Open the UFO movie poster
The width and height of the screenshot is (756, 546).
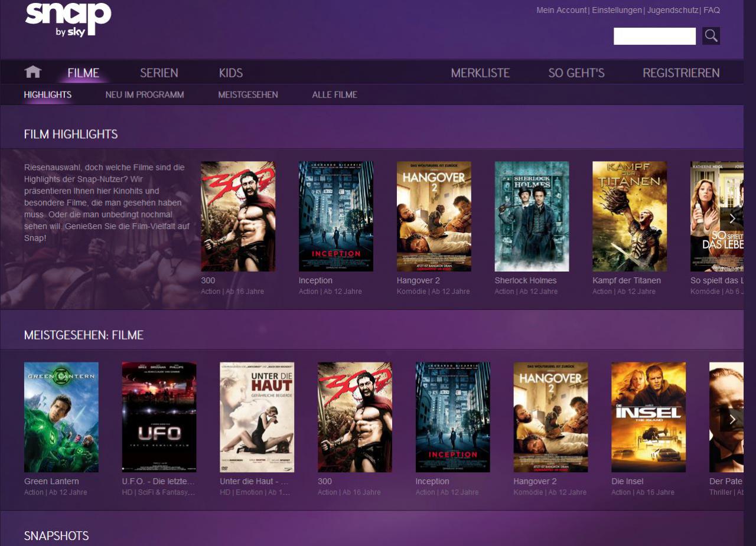pyautogui.click(x=159, y=417)
